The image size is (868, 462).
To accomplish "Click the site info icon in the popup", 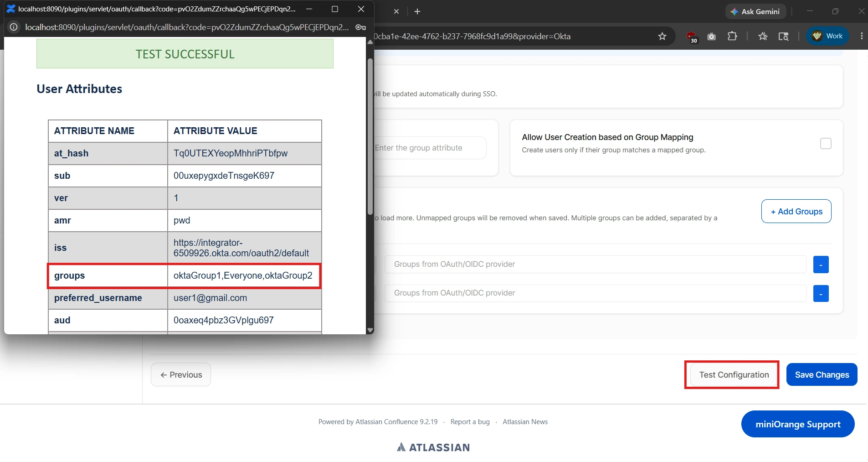I will pos(14,27).
